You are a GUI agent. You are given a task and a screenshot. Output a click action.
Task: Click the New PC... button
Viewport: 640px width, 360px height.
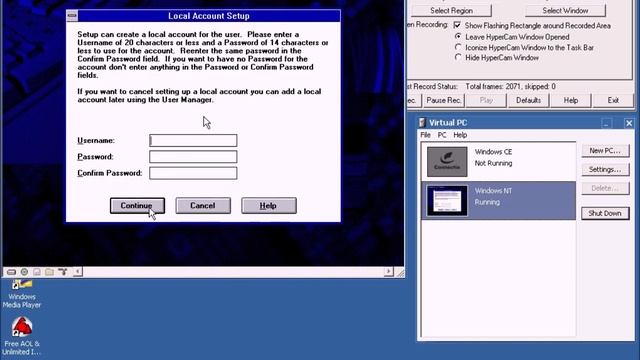click(605, 151)
